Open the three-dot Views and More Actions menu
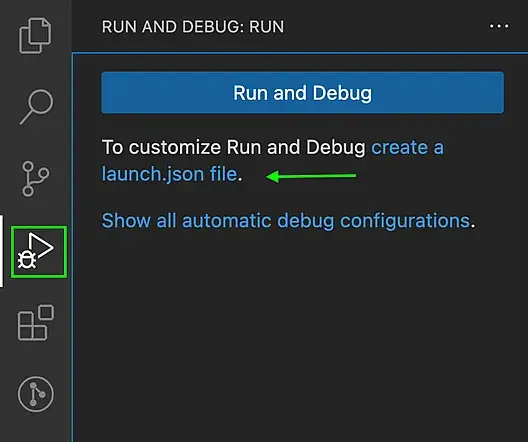The width and height of the screenshot is (528, 442). [x=499, y=26]
